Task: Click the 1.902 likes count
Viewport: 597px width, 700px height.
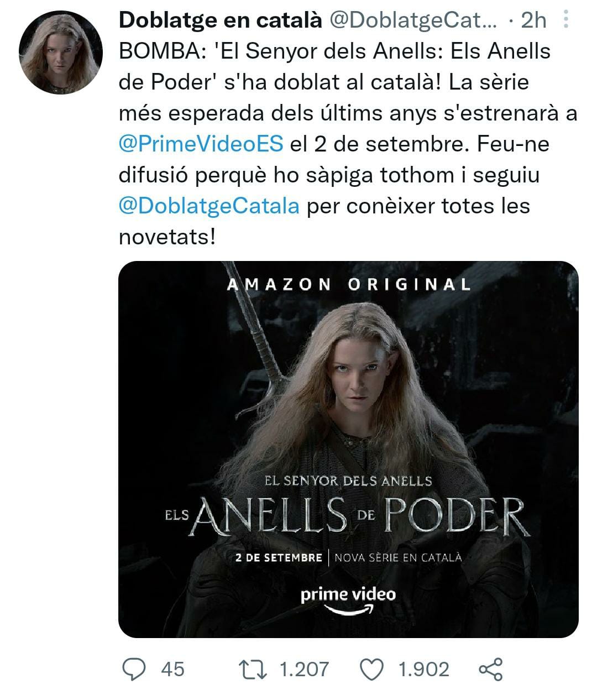Action: pos(424,669)
